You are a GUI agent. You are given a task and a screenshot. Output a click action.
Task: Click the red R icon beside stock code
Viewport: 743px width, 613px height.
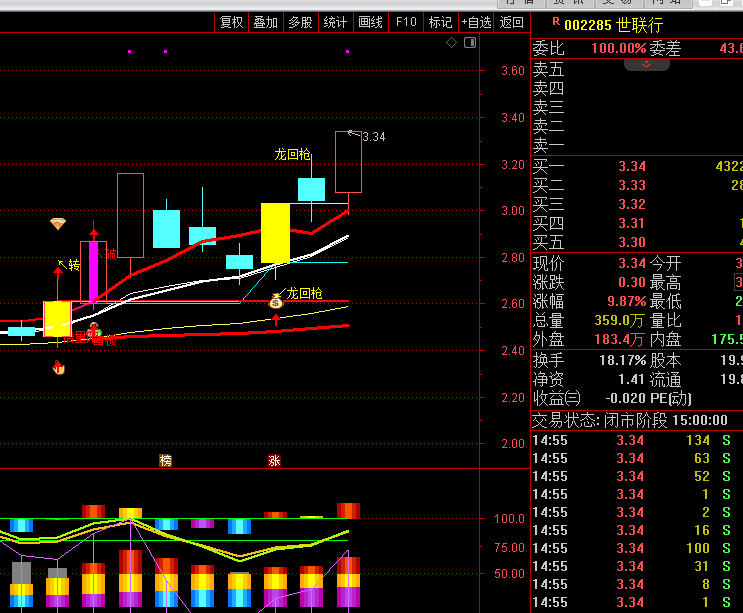(x=556, y=22)
